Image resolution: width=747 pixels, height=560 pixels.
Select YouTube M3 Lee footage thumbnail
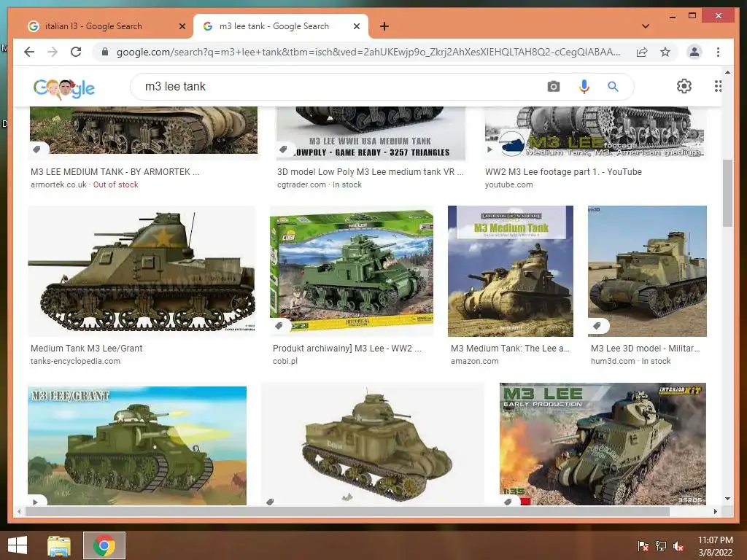(x=594, y=133)
